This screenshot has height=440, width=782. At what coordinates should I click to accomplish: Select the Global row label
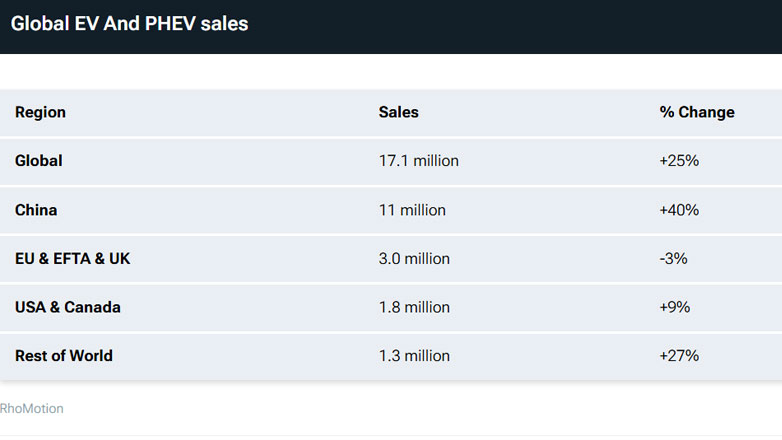[38, 161]
